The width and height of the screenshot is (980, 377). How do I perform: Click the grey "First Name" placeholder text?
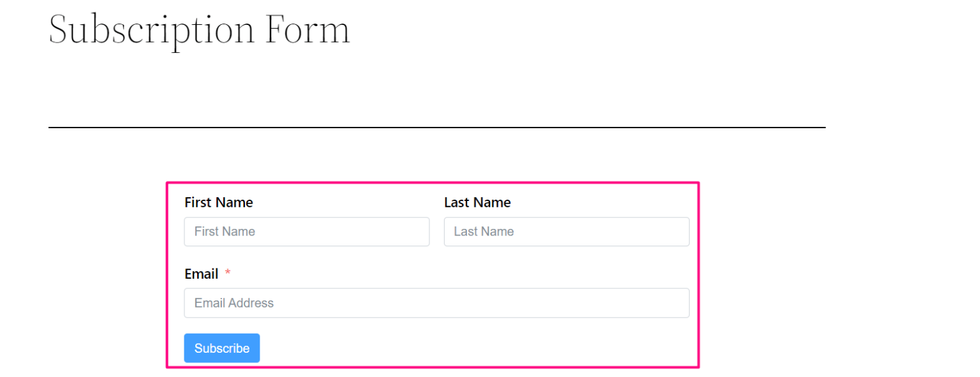tap(225, 232)
